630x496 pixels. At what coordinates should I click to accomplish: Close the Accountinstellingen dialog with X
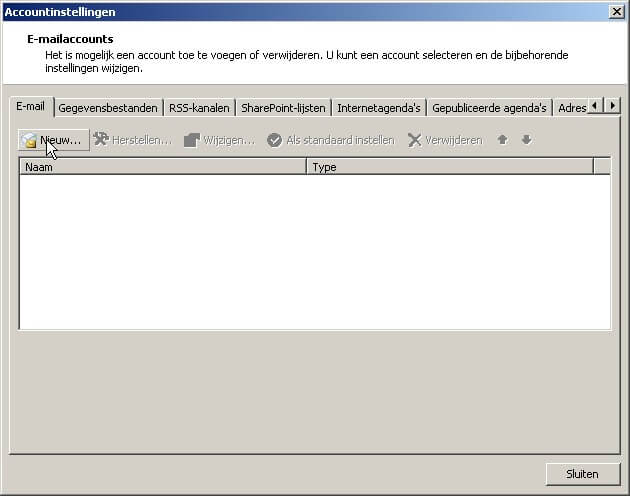[616, 12]
